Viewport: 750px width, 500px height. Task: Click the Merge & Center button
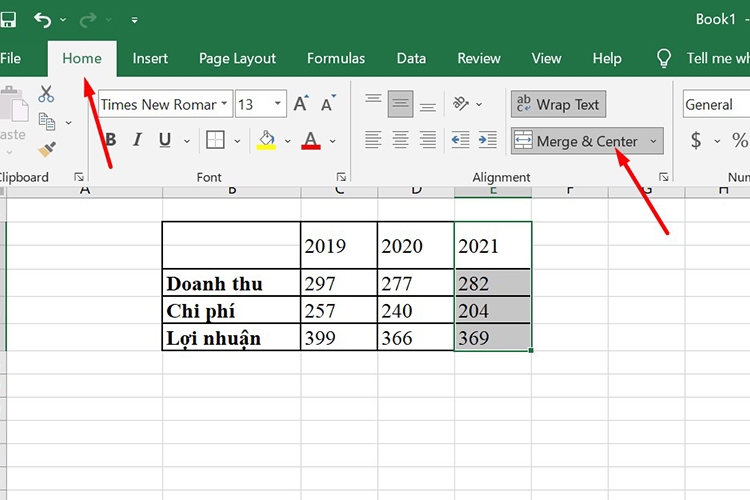pyautogui.click(x=577, y=141)
